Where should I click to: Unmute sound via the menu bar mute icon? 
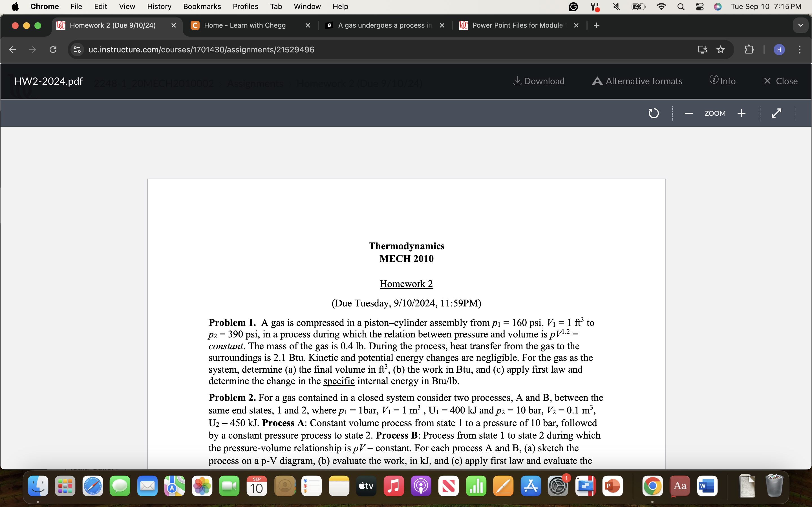(616, 6)
